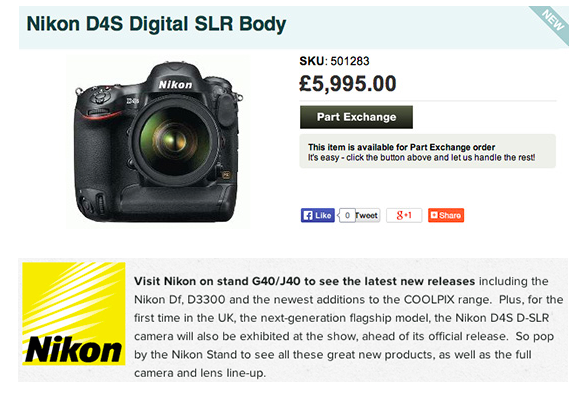Click the Nikon show stand banner paragraph
584x403 pixels.
pos(349,327)
